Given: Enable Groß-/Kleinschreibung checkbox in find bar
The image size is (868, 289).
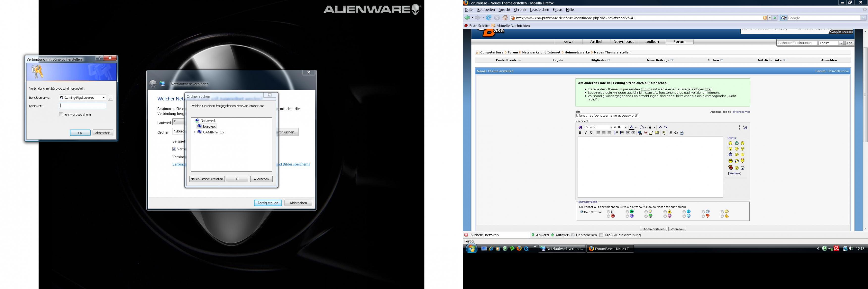Looking at the screenshot, I should [602, 235].
